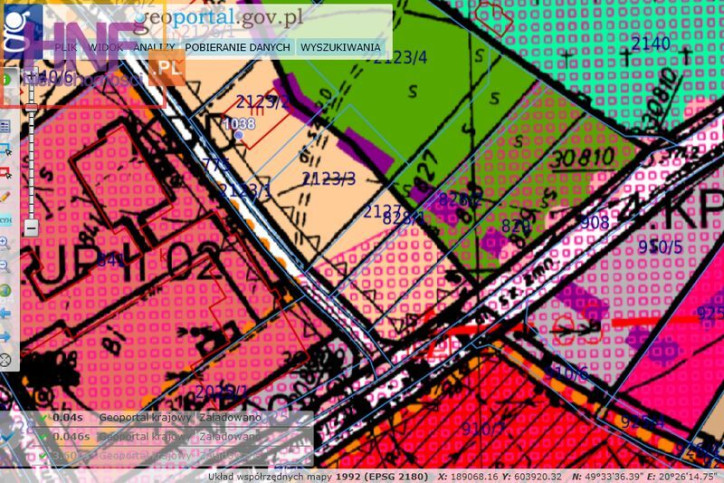Viewport: 724px width, 483px height.
Task: Click the blue checkmark near load status
Action: coord(7,436)
